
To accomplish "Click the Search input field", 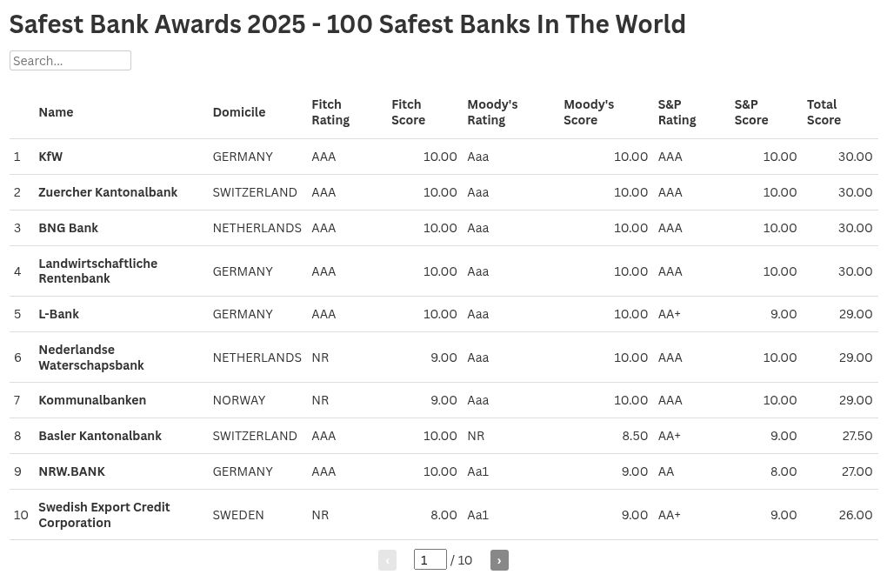I will [x=70, y=61].
